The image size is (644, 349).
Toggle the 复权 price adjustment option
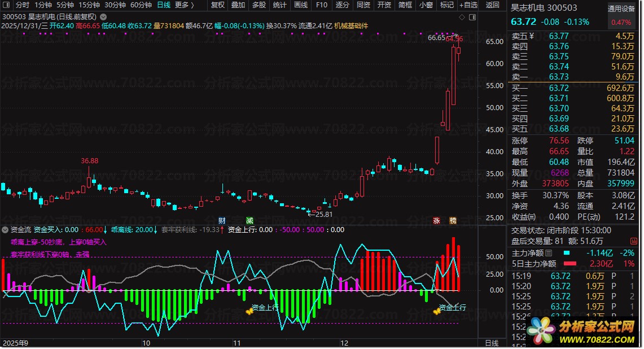(x=217, y=5)
